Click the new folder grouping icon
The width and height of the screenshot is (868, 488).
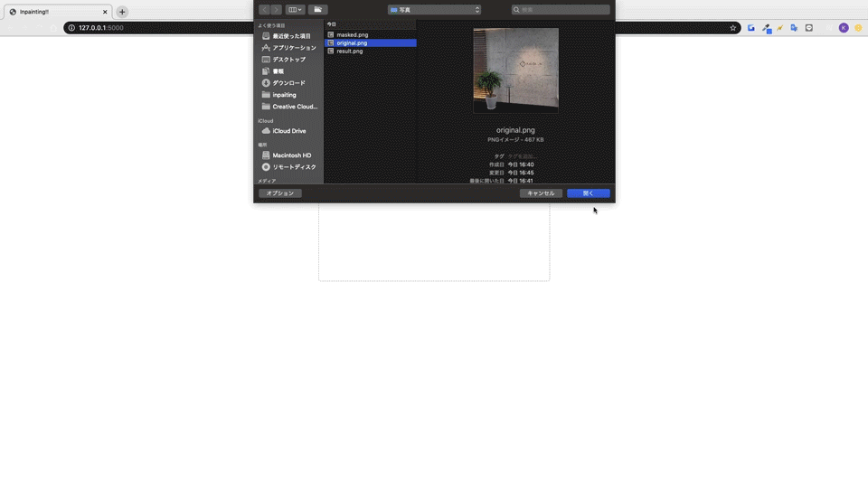tap(317, 10)
